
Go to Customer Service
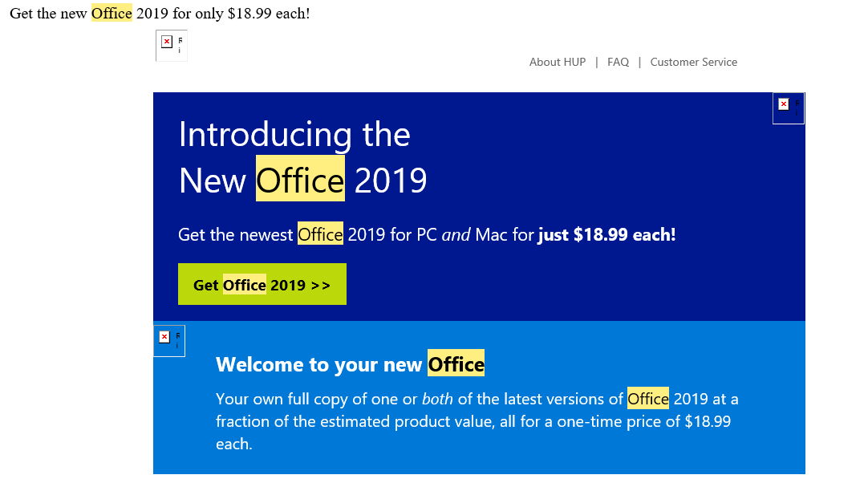693,62
